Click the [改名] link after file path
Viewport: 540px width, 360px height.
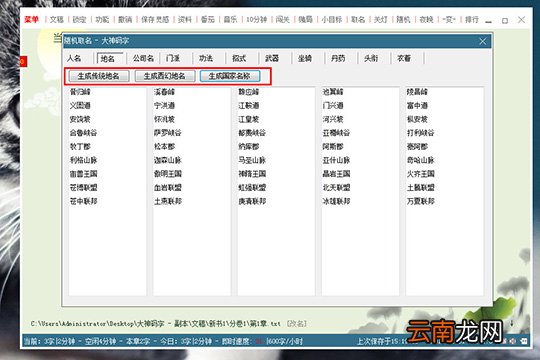tap(296, 323)
